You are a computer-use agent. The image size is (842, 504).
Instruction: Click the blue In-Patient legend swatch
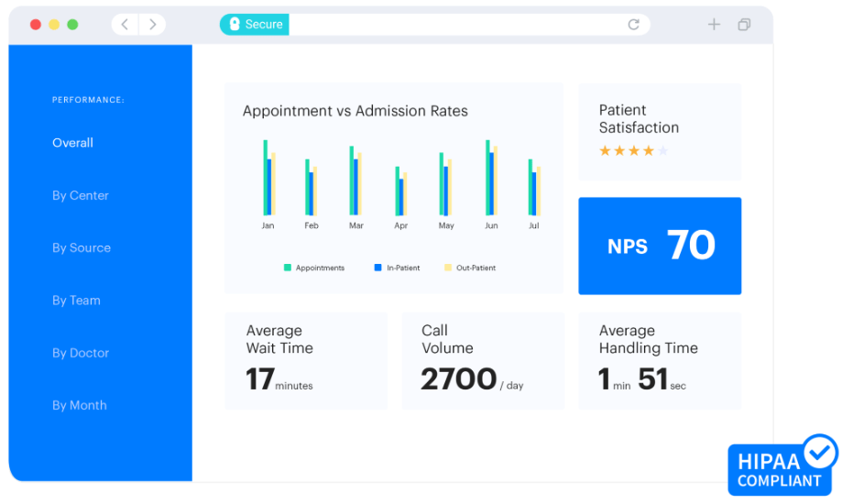pos(377,268)
